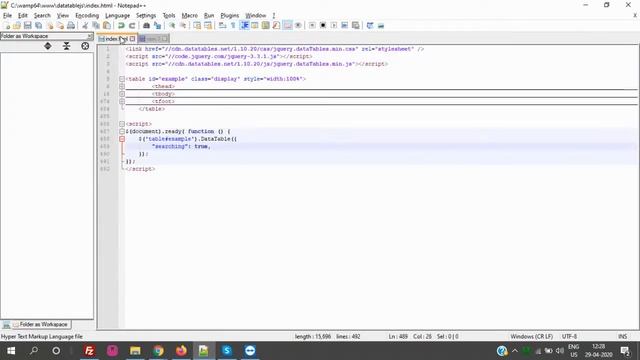Click the green Undo arrow
Screen dimensions: 640x360
click(x=121, y=25)
